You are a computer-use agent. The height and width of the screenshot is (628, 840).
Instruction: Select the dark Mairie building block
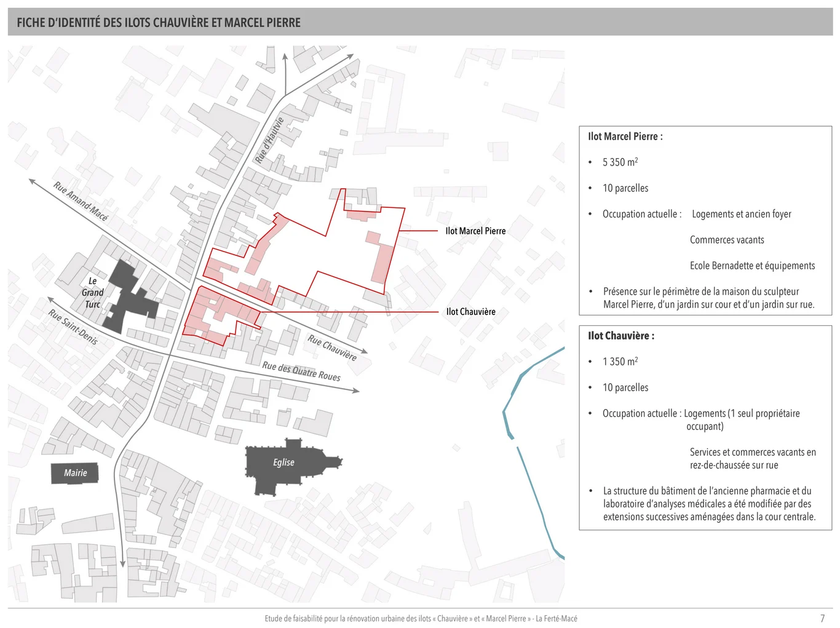pos(75,473)
